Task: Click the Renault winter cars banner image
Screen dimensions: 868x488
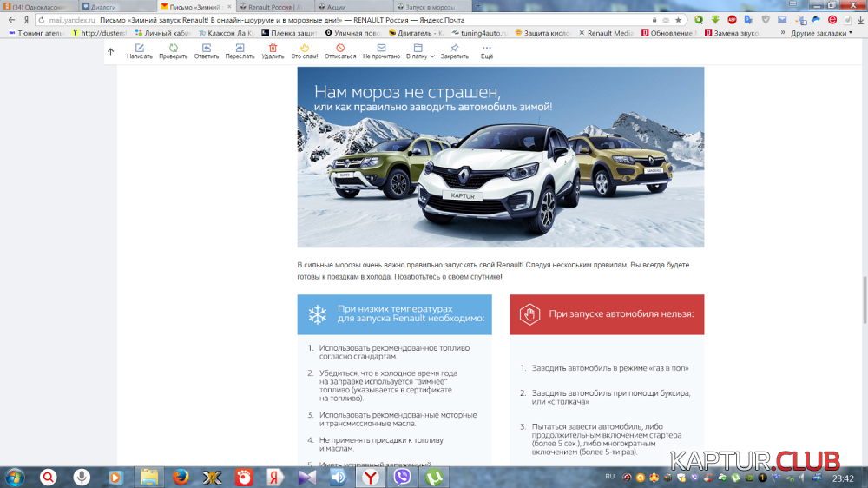Action: (x=500, y=157)
